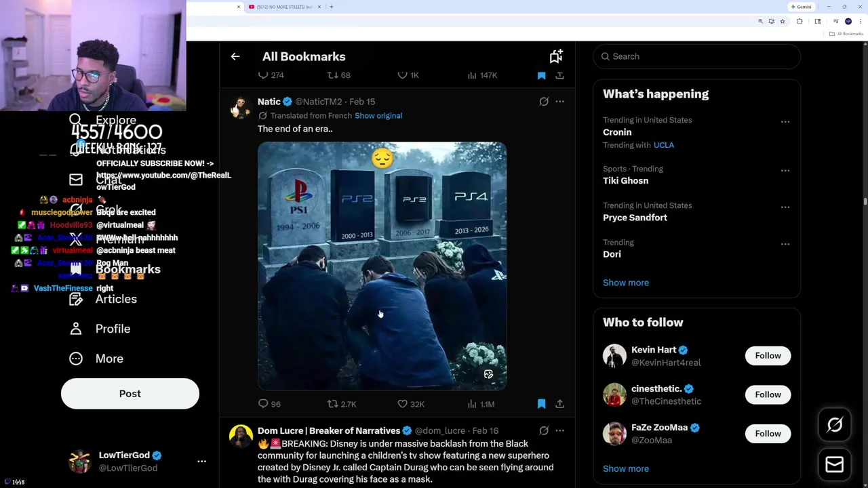Open the Chrome extensions puzzle icon
This screenshot has width=868, height=488.
(800, 22)
